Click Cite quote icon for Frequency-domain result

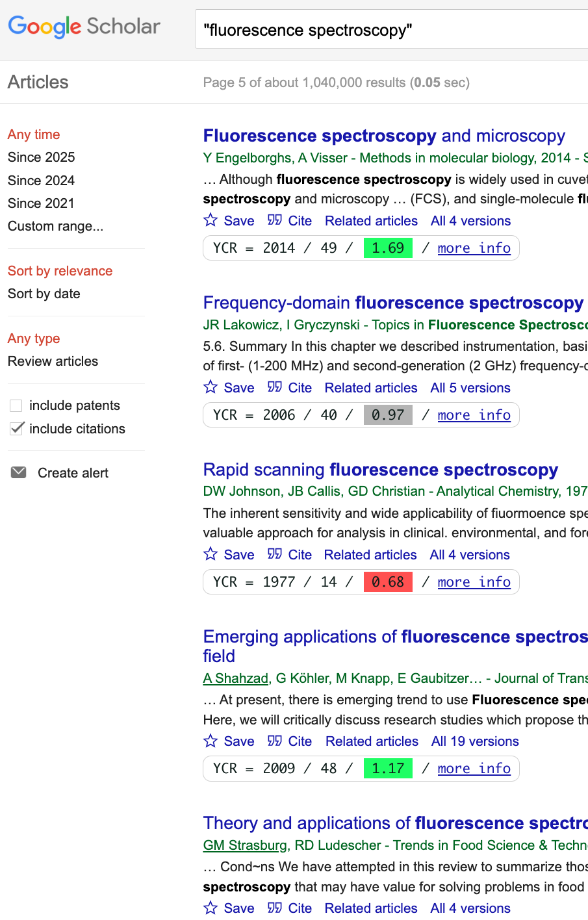(275, 387)
